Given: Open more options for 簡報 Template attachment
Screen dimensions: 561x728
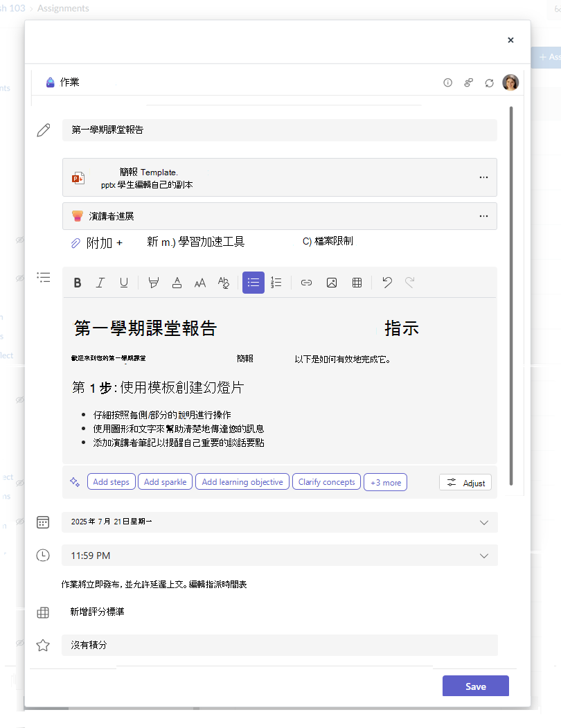Looking at the screenshot, I should point(484,177).
